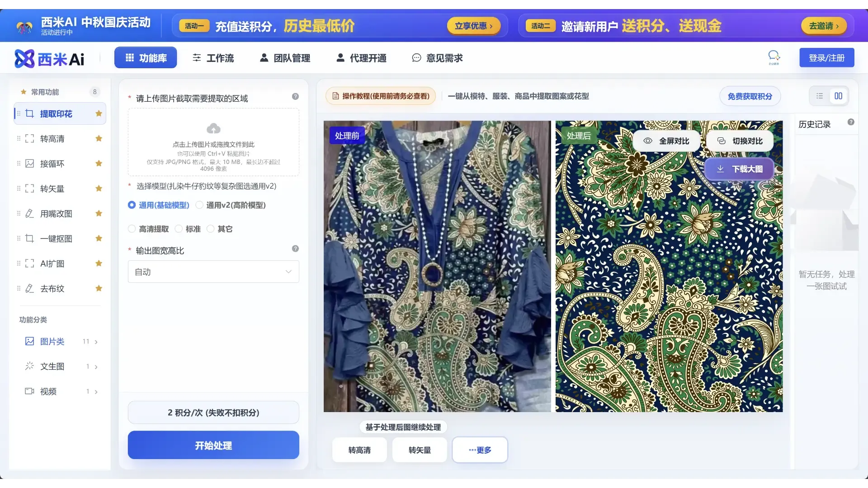The width and height of the screenshot is (868, 488).
Task: Click the cloud upload icon
Action: point(213,129)
